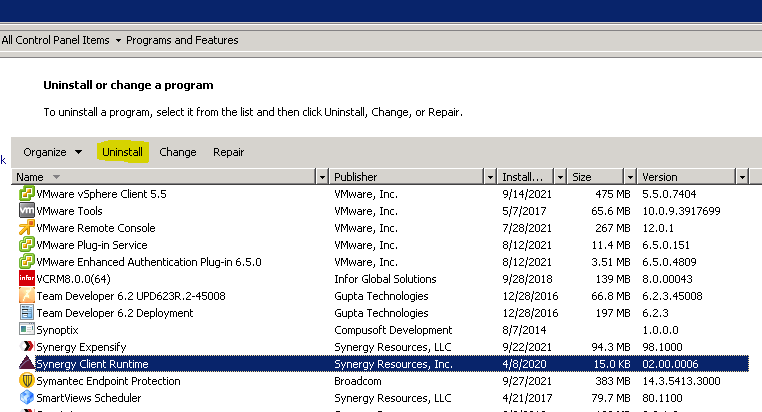Screen dimensions: 762x412
Task: Sort by the Name column header
Action: coord(164,177)
